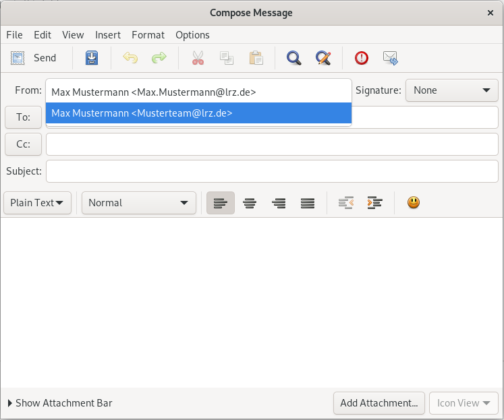Image resolution: width=504 pixels, height=420 pixels.
Task: Save the message as draft
Action: tap(92, 58)
